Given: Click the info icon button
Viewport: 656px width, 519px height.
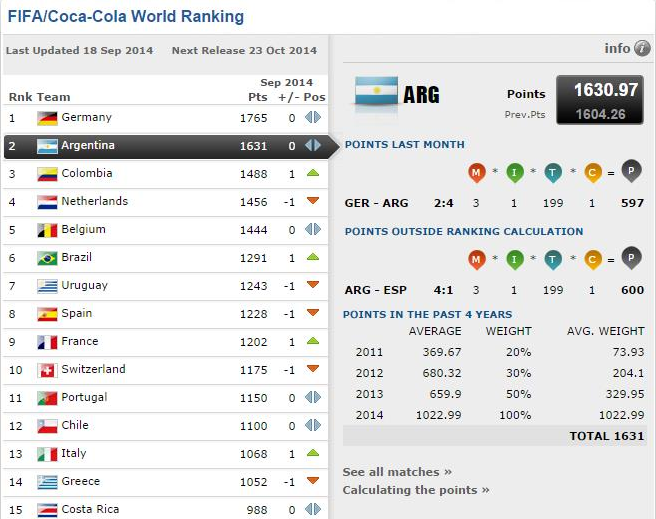Looking at the screenshot, I should 642,49.
